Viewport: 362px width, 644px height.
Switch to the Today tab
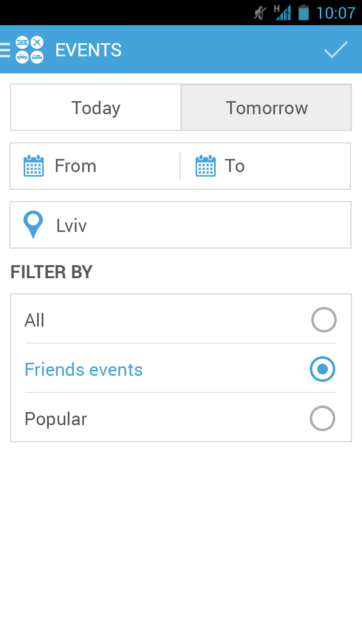[96, 108]
